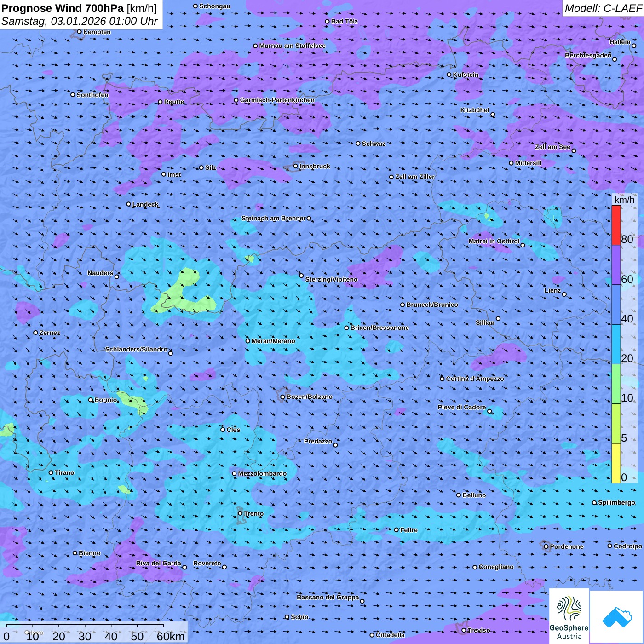Screen dimensions: 644x644
Task: Click the Schongau label
Action: point(215,6)
